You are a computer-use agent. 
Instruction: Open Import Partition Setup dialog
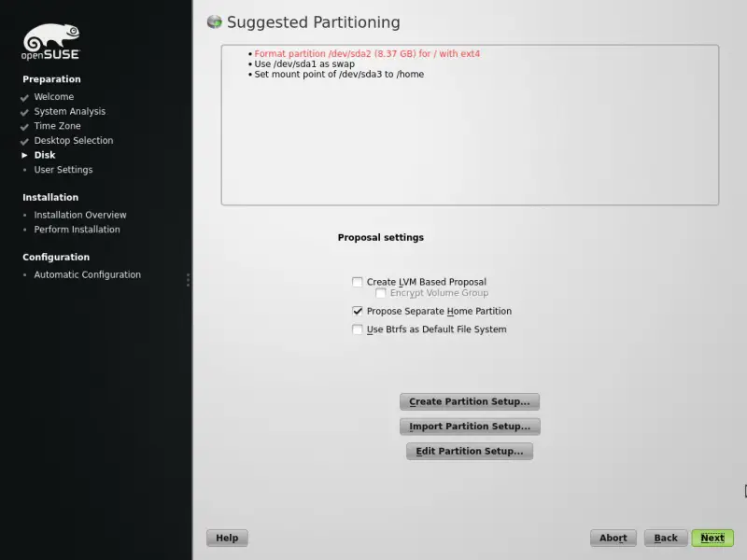(470, 427)
